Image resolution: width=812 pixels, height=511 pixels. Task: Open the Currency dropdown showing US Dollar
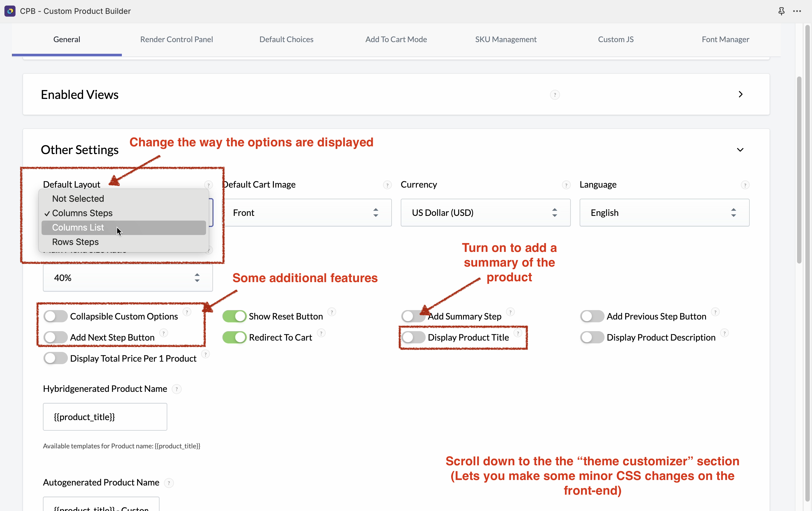point(485,213)
